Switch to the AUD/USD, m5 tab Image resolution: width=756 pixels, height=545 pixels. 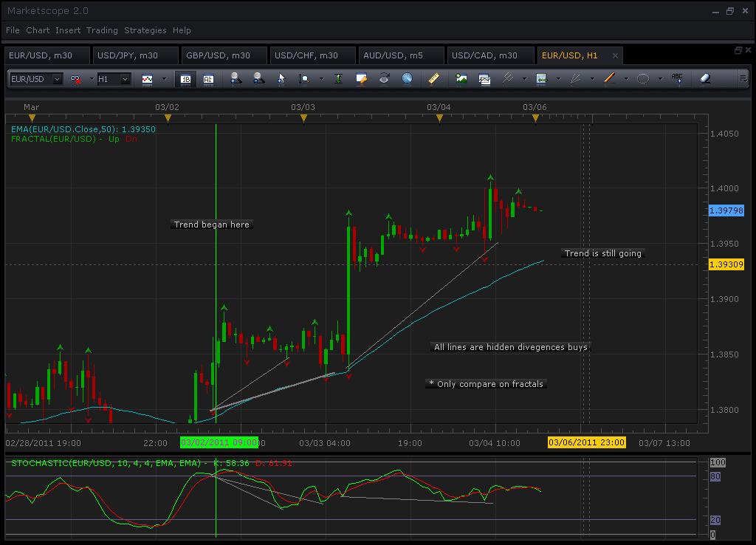[401, 55]
